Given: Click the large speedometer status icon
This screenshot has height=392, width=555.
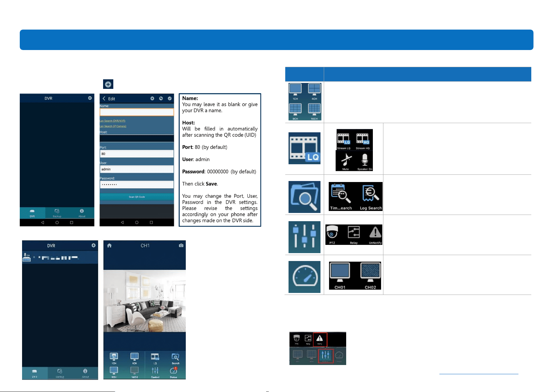Looking at the screenshot, I should (x=304, y=277).
